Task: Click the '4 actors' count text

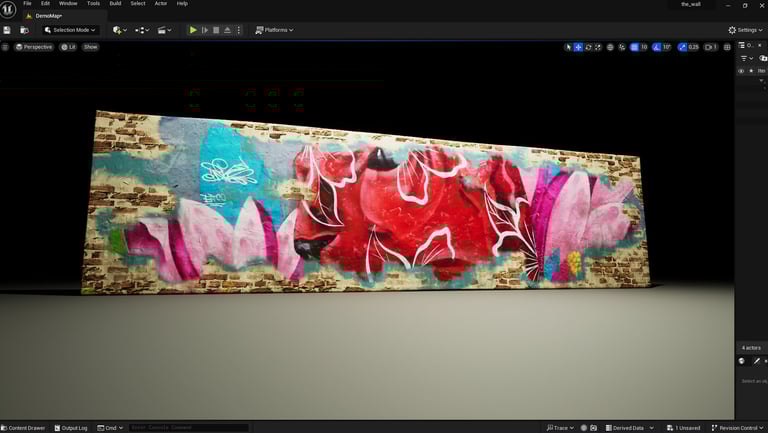Action: [751, 348]
